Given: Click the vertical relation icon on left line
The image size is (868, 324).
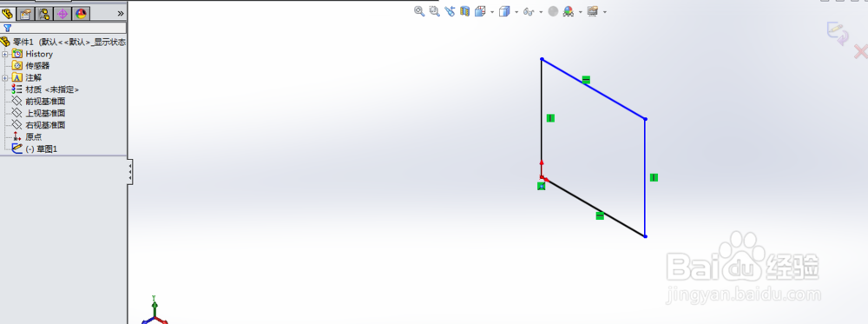Looking at the screenshot, I should point(550,118).
